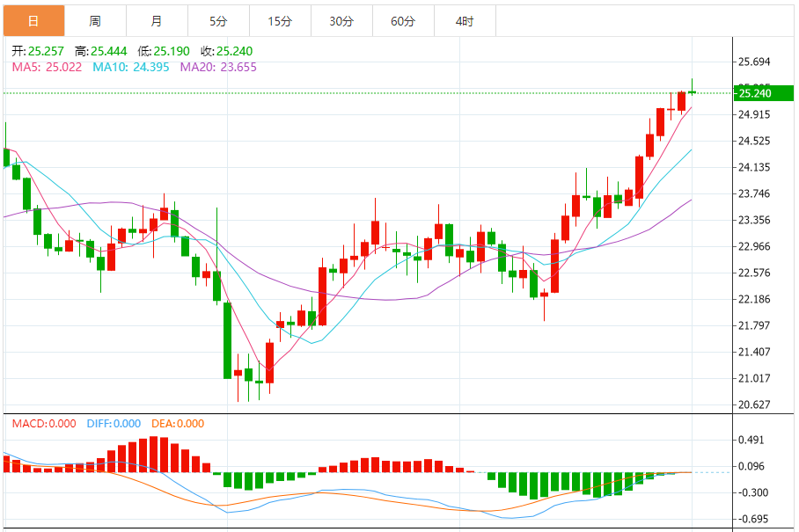Click the MA10: 24.395 legend label
799x532 pixels.
(x=131, y=67)
